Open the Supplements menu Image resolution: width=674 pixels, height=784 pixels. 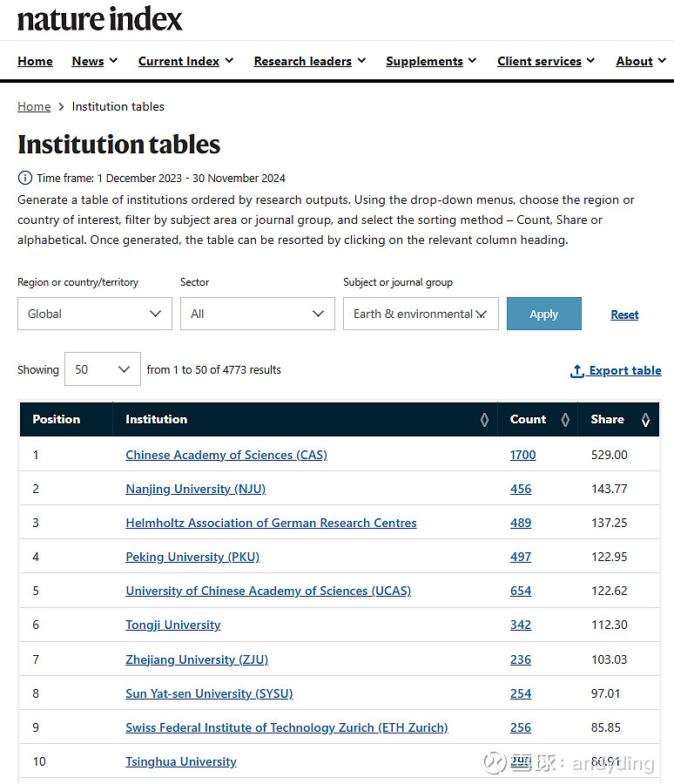(x=431, y=61)
